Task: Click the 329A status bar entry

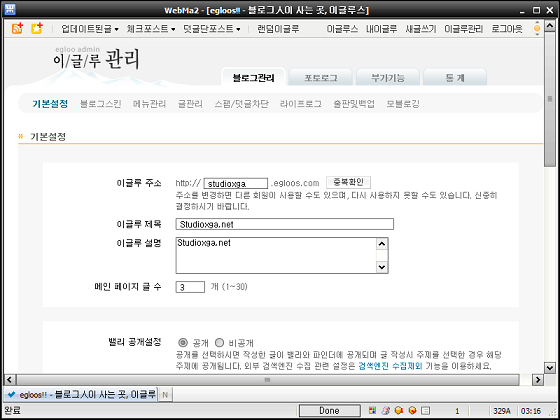Action: 502,411
